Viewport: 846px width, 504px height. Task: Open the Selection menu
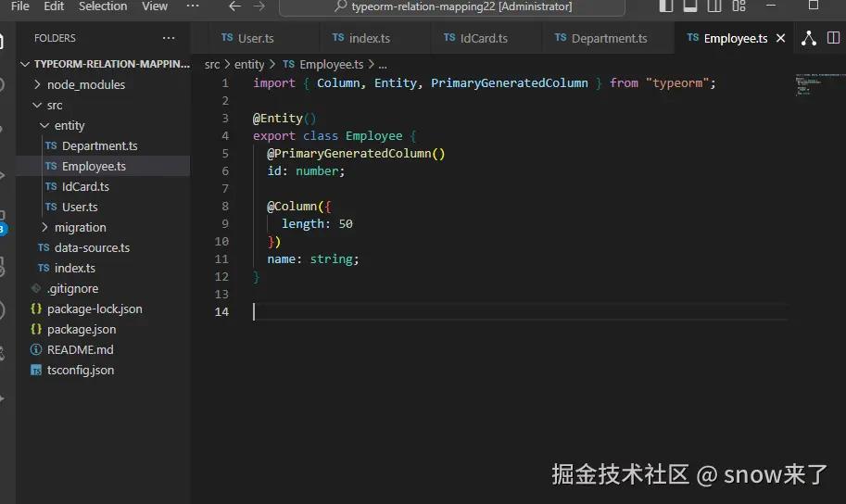tap(103, 6)
